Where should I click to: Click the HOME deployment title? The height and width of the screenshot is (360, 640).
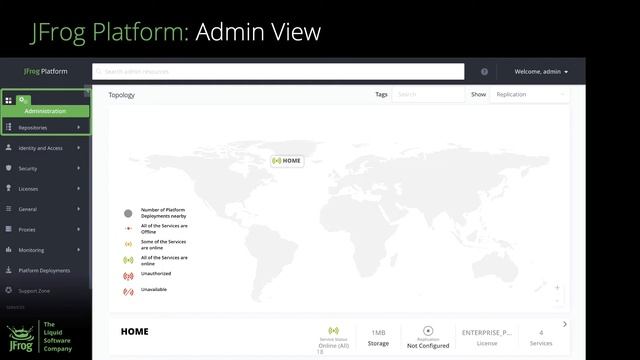tap(135, 331)
